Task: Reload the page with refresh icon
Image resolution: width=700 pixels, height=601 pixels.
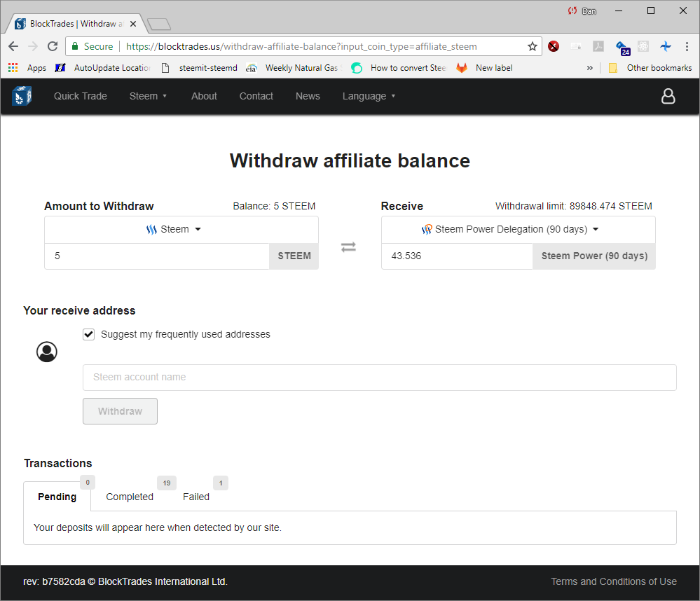Action: (53, 46)
